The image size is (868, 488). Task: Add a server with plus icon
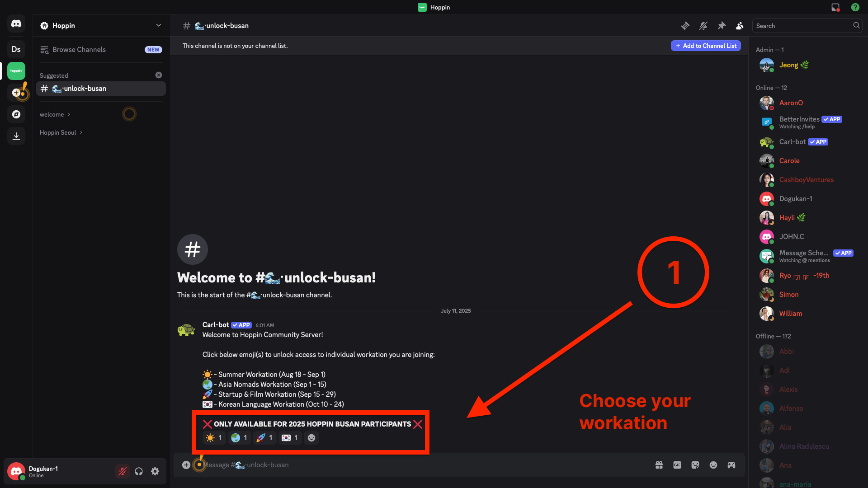(x=16, y=93)
